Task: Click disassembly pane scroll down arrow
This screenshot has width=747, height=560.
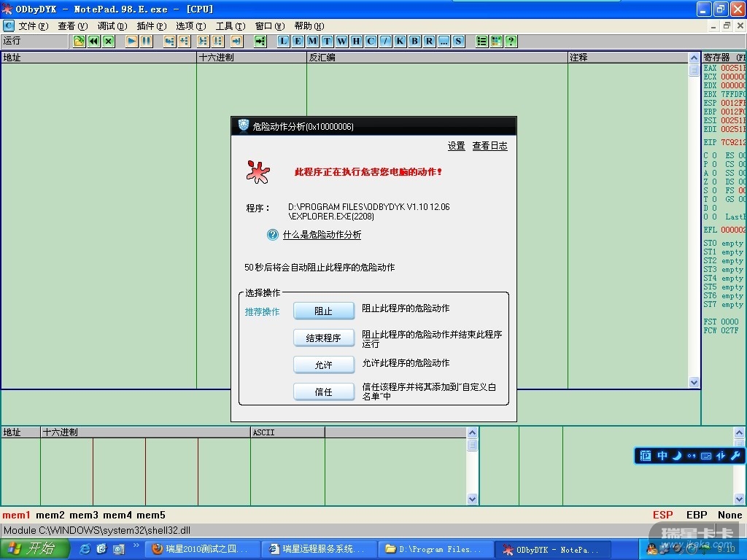Action: pos(694,382)
